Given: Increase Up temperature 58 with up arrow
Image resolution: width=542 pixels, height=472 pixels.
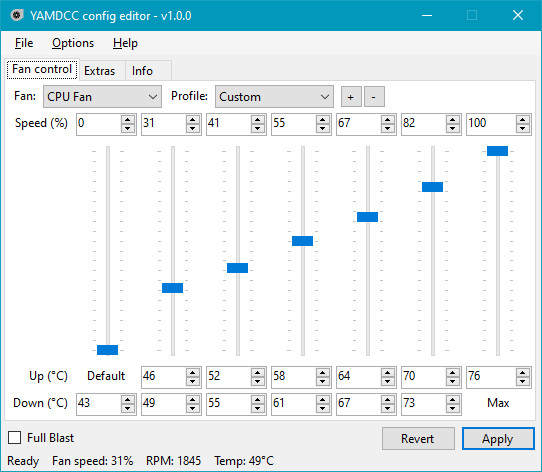Looking at the screenshot, I should (323, 372).
